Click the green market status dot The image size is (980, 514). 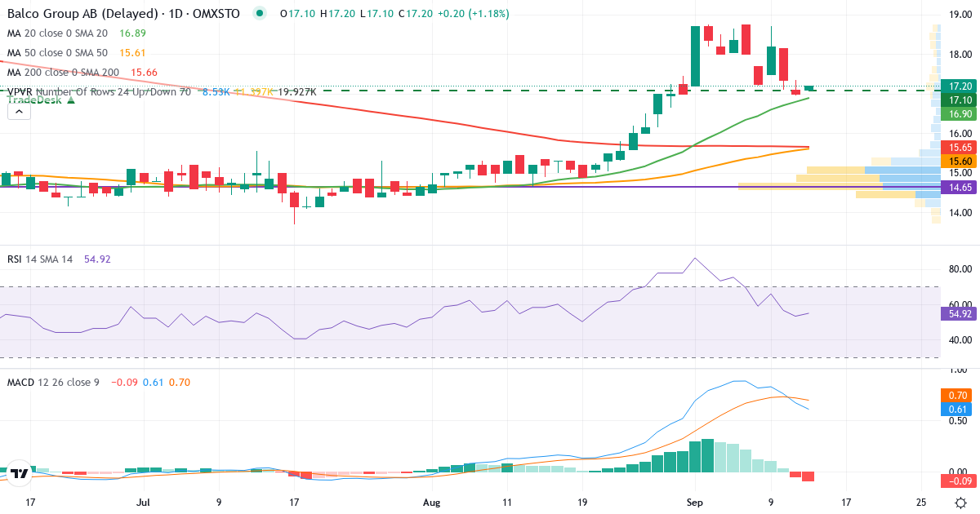pyautogui.click(x=260, y=14)
